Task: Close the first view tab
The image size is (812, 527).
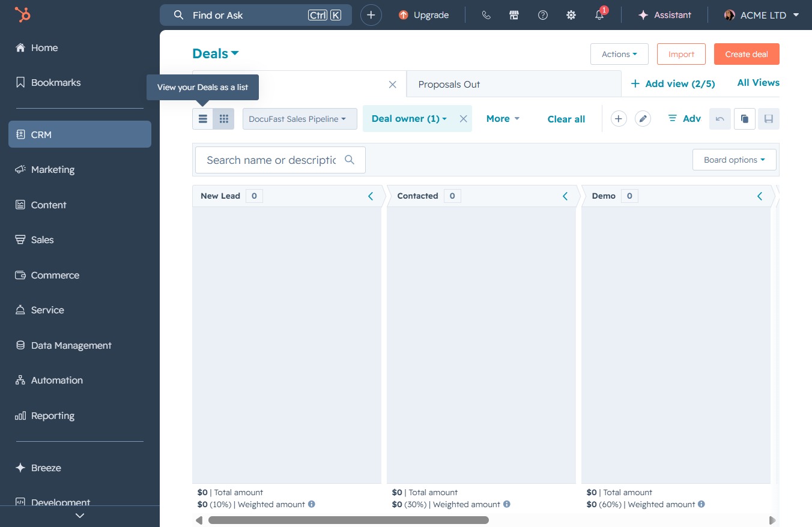Action: pos(393,85)
